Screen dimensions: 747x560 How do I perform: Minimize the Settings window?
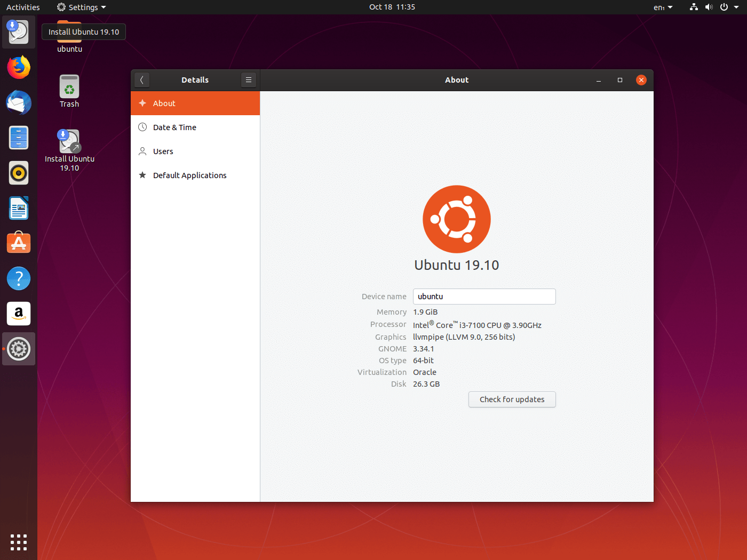pos(599,80)
